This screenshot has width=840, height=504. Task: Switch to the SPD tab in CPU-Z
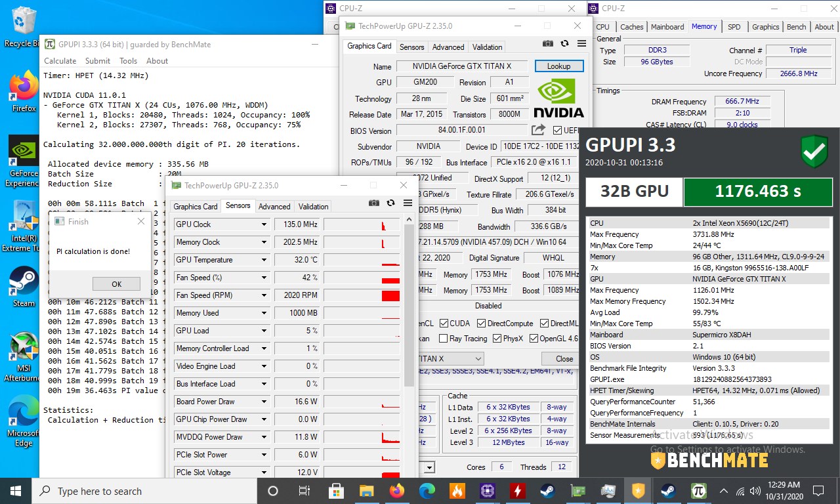click(x=734, y=27)
